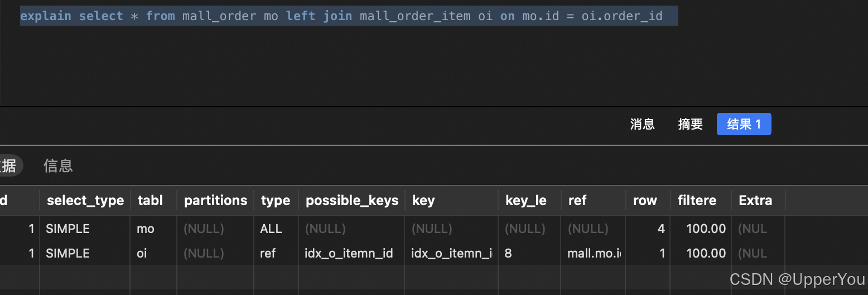This screenshot has width=868, height=295.
Task: Switch to the 结果 1 tab
Action: [744, 124]
